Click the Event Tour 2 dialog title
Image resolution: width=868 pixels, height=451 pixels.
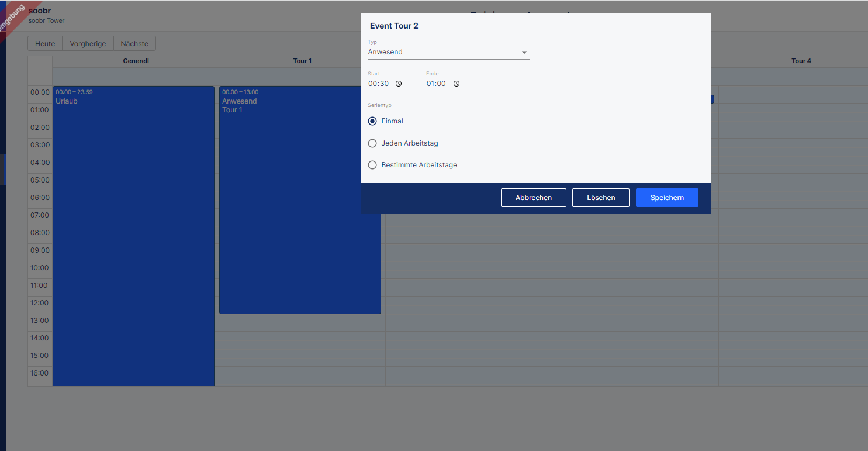click(394, 26)
